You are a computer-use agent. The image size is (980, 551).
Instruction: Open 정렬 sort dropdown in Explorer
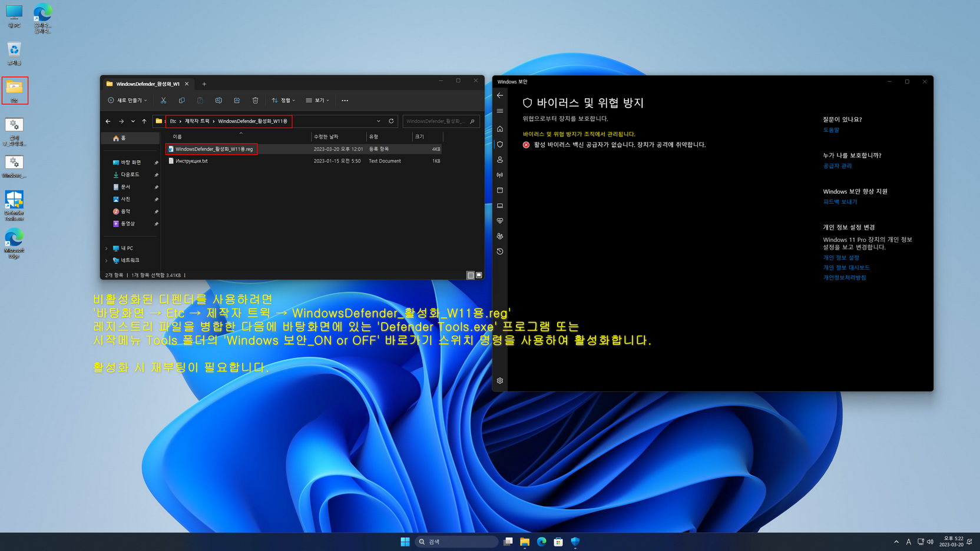pyautogui.click(x=283, y=101)
